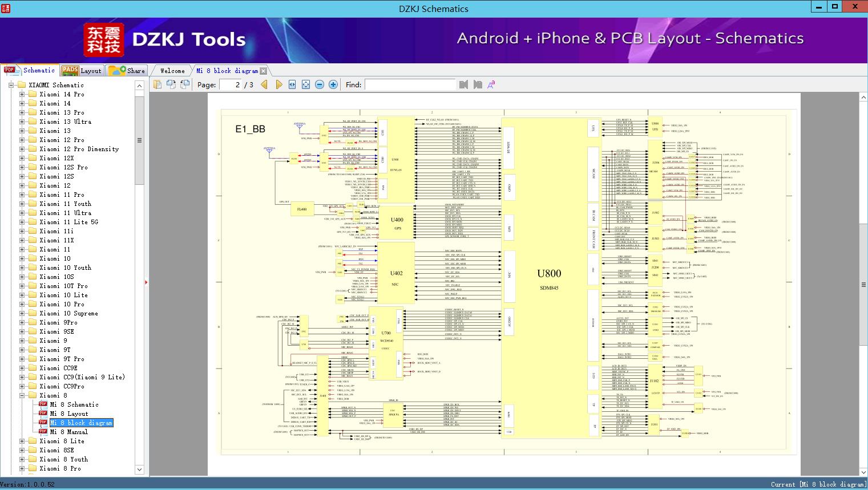868x490 pixels.
Task: Switch to the Welcome document tab
Action: pos(172,71)
